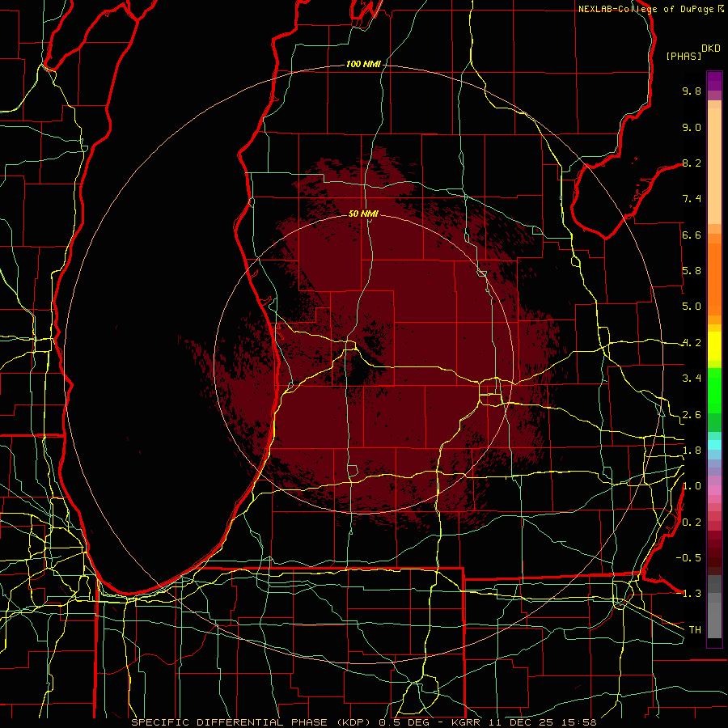The height and width of the screenshot is (728, 728).
Task: Click the 4.2 scale value
Action: click(692, 343)
